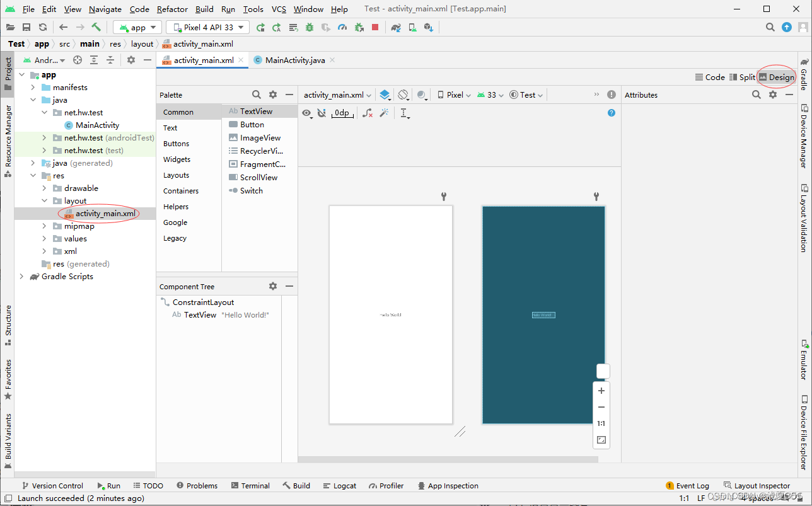This screenshot has height=506, width=812.
Task: Open the Build menu
Action: coord(204,9)
